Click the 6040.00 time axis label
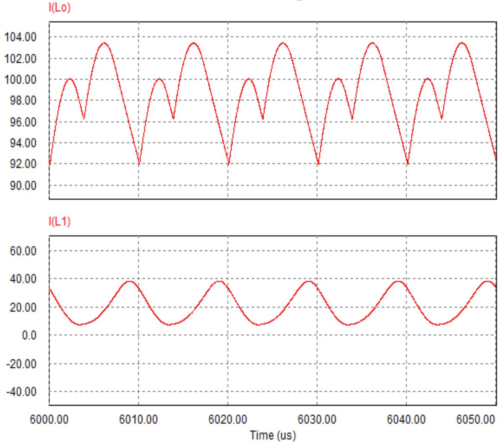Viewport: 504px width, 446px height. point(407,419)
